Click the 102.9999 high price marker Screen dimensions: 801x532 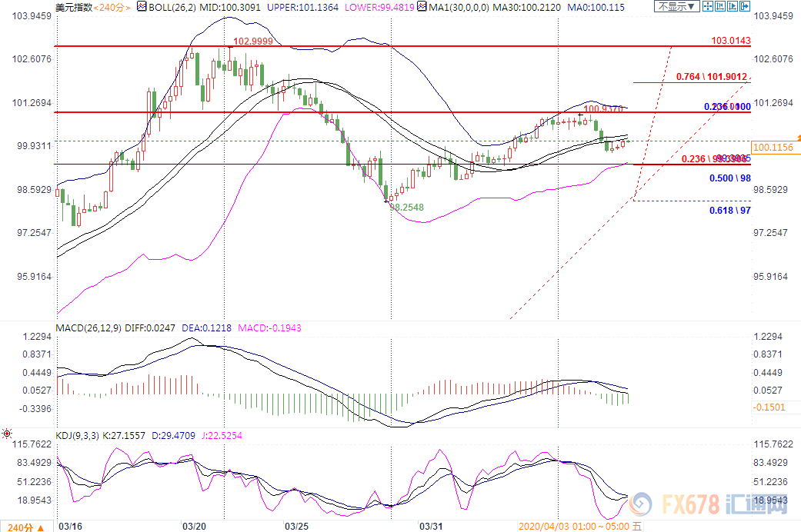tap(252, 41)
